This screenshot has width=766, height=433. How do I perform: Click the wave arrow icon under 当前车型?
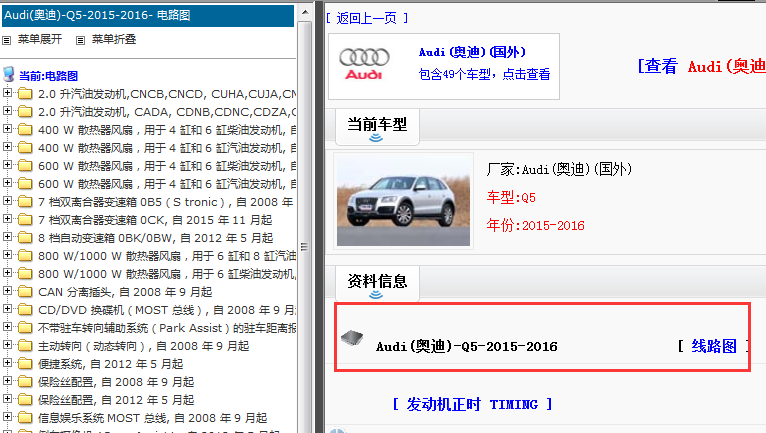[376, 138]
